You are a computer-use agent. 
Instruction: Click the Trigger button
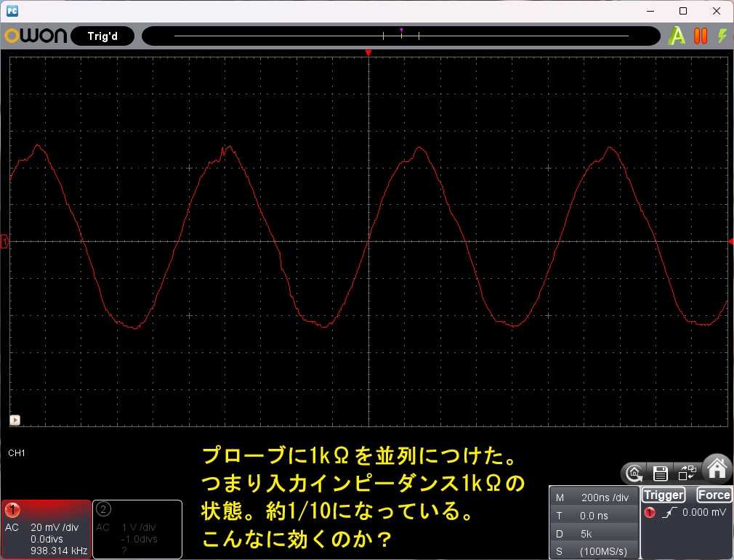(x=664, y=495)
